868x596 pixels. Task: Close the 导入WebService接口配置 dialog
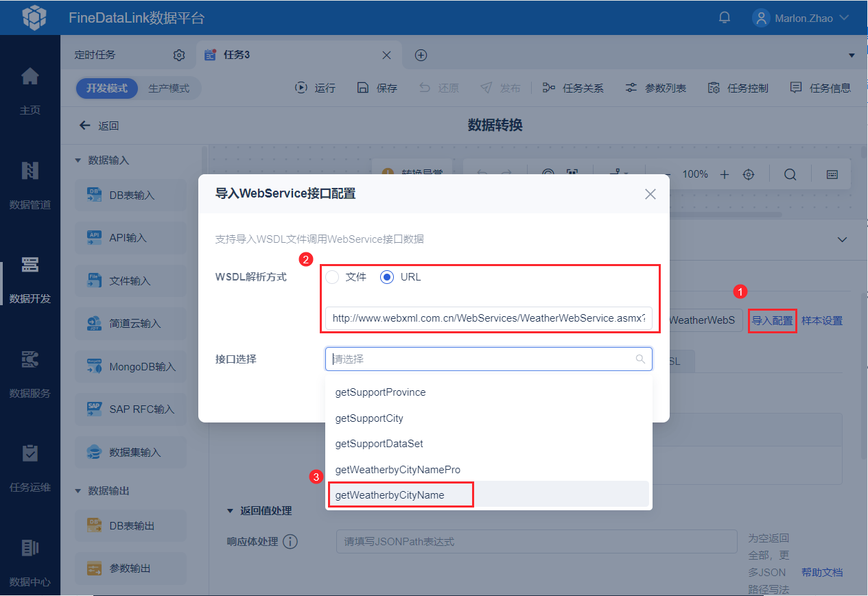pyautogui.click(x=650, y=194)
